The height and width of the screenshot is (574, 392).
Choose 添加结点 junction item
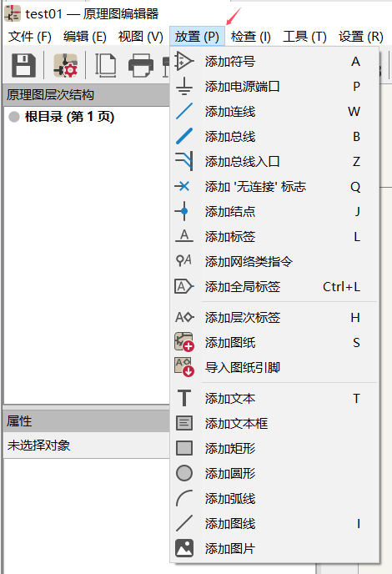tap(274, 212)
